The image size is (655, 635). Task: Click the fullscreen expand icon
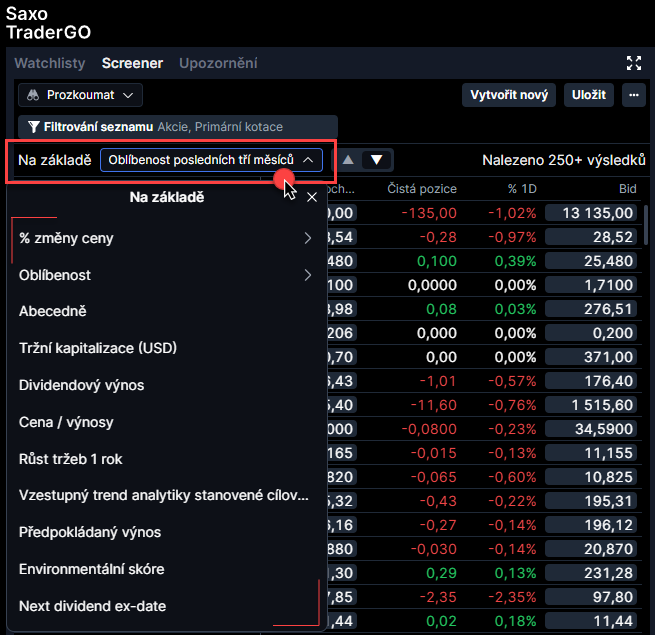[x=633, y=63]
